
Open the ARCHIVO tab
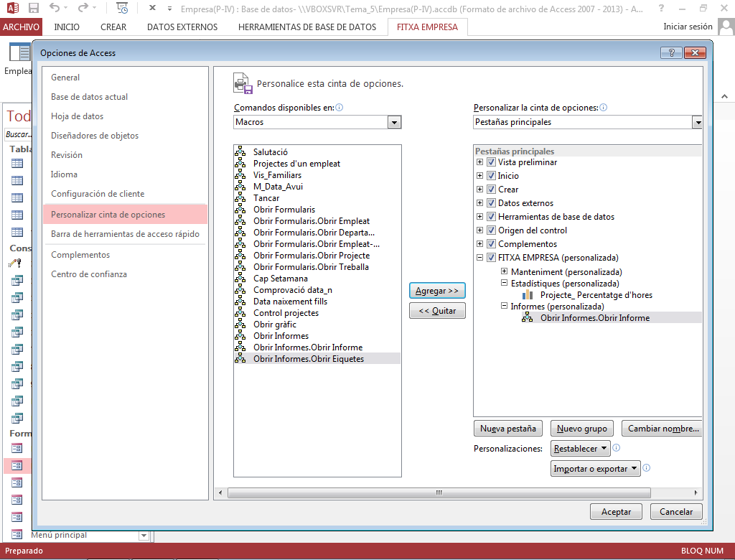pyautogui.click(x=21, y=27)
